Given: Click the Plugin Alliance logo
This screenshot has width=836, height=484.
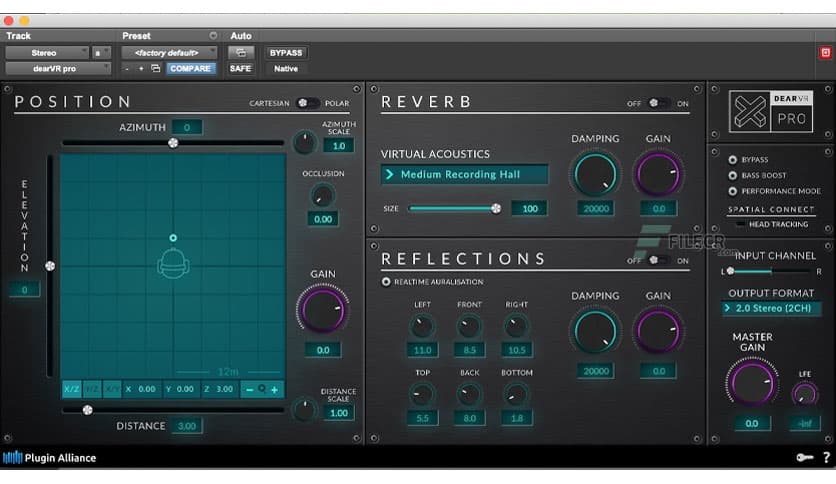Looking at the screenshot, I should coord(50,457).
